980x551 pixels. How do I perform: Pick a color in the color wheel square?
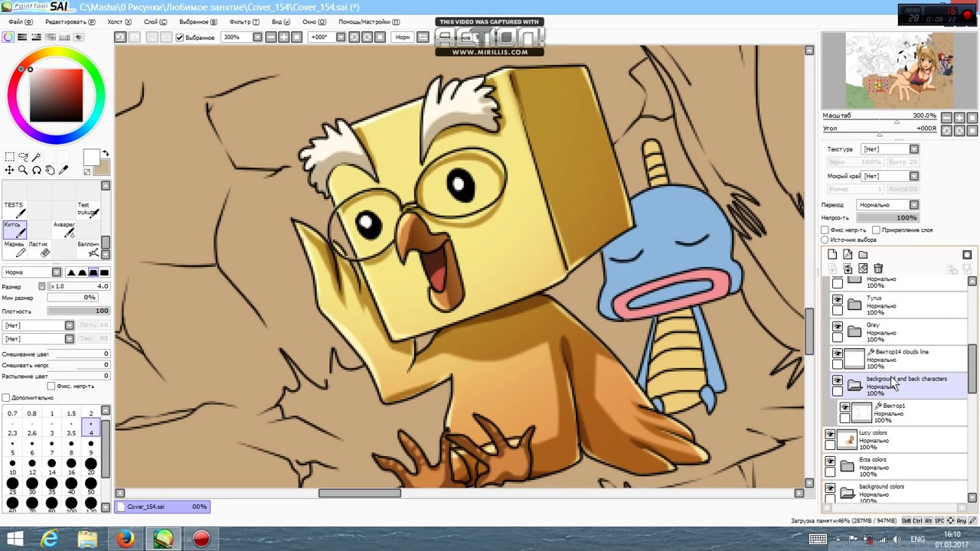pyautogui.click(x=56, y=96)
